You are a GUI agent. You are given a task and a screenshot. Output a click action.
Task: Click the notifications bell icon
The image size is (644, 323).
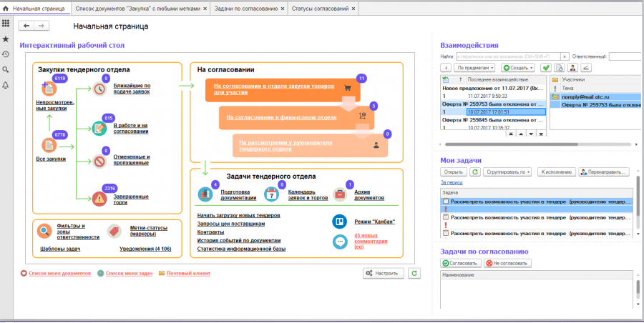[x=6, y=85]
